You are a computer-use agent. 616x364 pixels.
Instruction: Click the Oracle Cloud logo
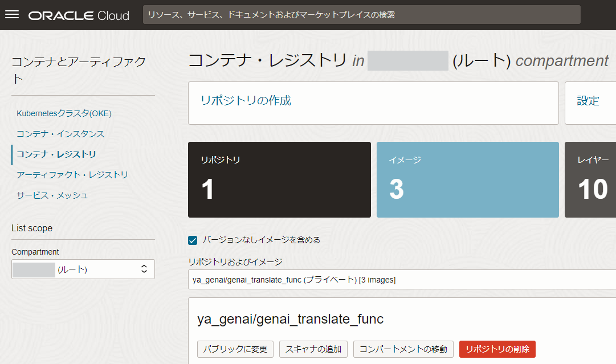click(x=79, y=15)
